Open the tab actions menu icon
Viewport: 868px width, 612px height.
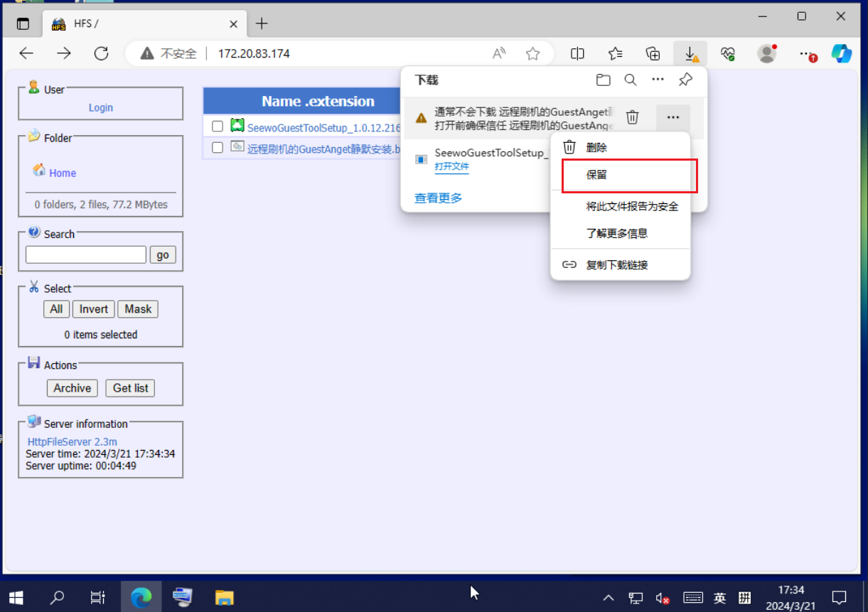pyautogui.click(x=23, y=23)
